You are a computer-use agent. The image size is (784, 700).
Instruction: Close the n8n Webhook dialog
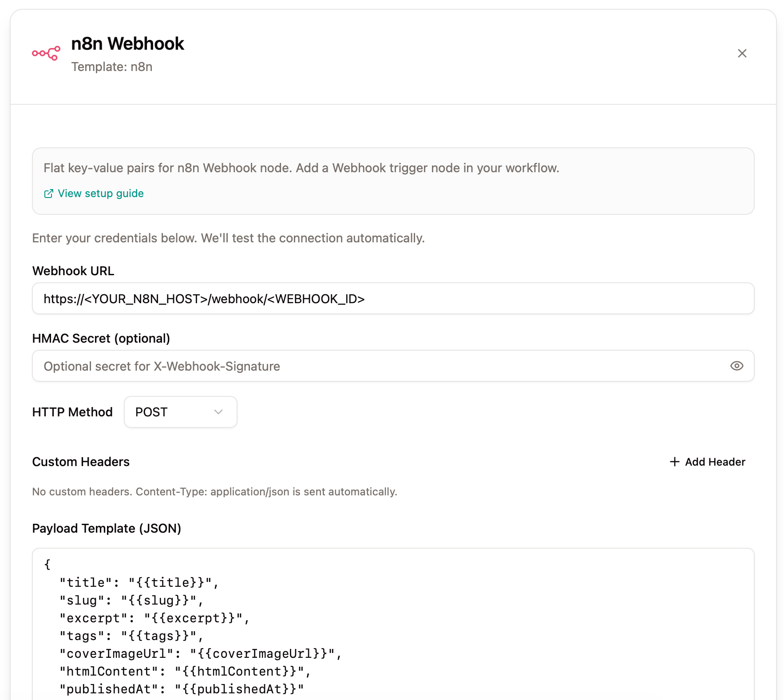pyautogui.click(x=742, y=53)
